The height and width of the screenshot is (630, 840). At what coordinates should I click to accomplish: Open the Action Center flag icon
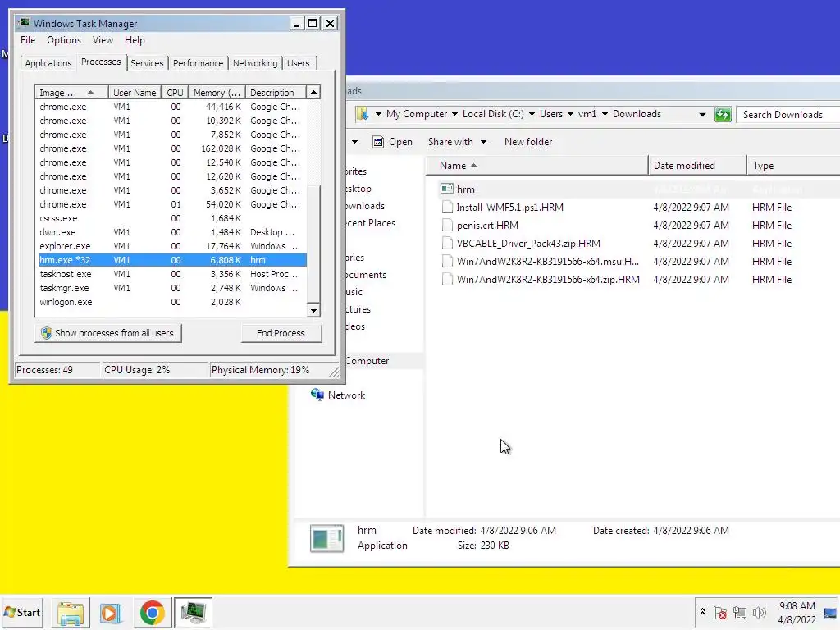[720, 612]
